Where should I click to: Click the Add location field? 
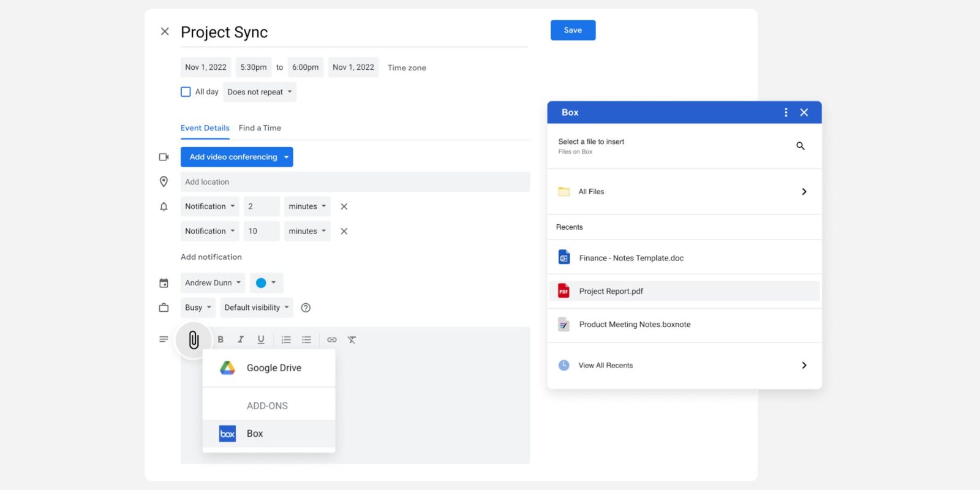pyautogui.click(x=355, y=182)
